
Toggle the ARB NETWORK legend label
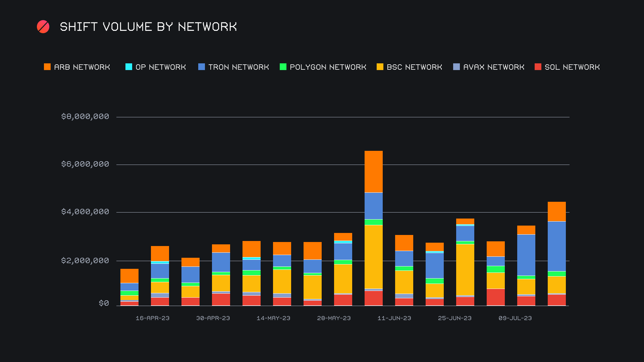click(82, 67)
